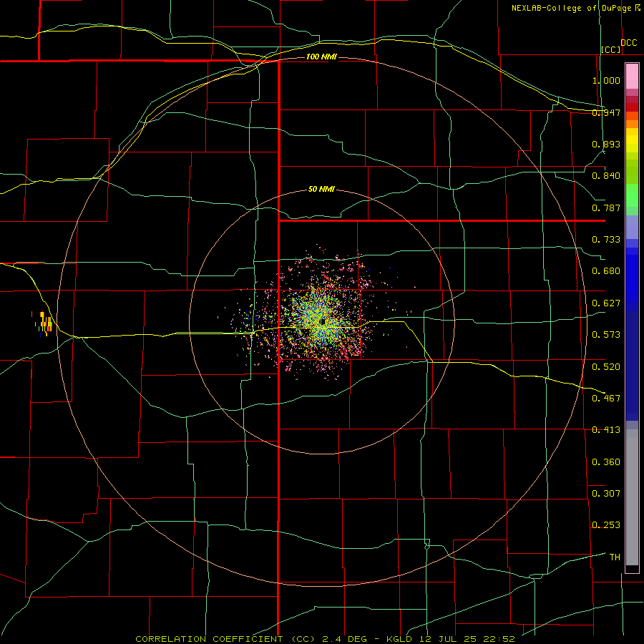The height and width of the screenshot is (644, 644).
Task: Click the 0.520 scale value
Action: coord(606,367)
